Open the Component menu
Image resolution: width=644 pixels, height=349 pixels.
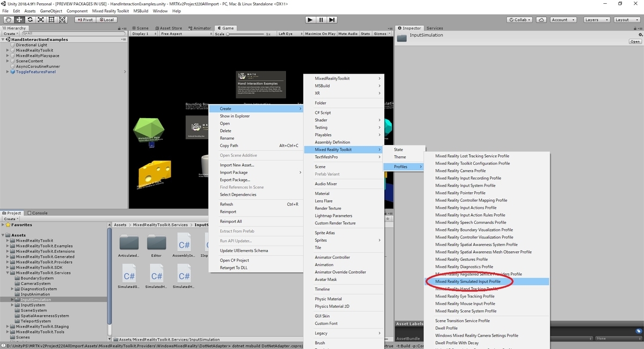(77, 11)
